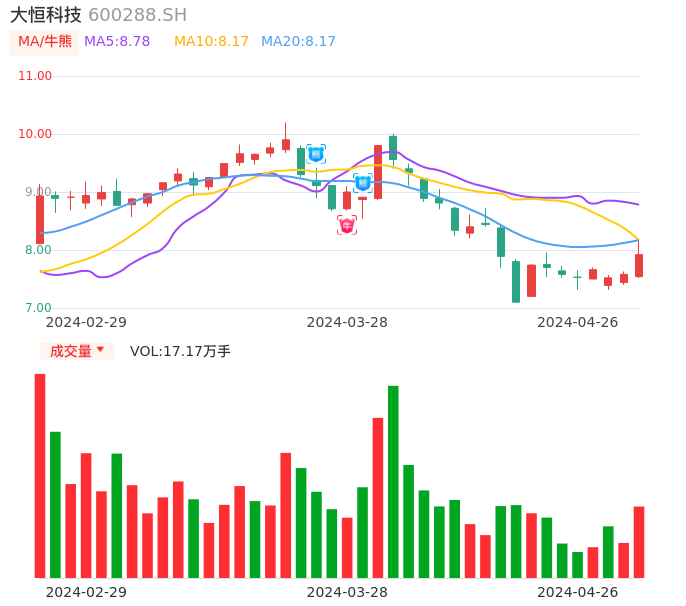Click the MA10:8.17 legend label

211,42
